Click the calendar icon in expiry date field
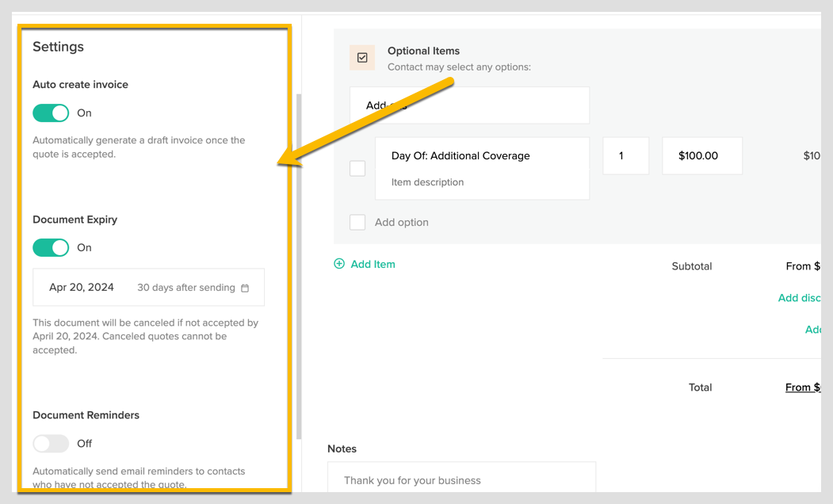 point(245,288)
